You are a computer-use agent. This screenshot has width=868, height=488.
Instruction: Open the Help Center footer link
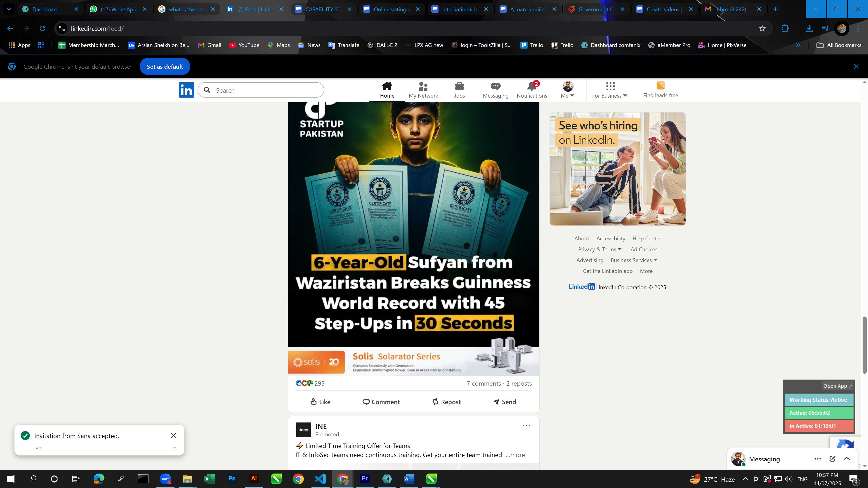647,238
